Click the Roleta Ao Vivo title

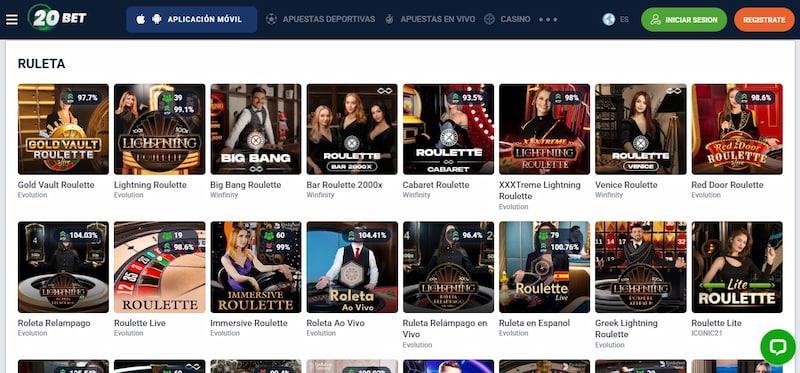click(336, 323)
